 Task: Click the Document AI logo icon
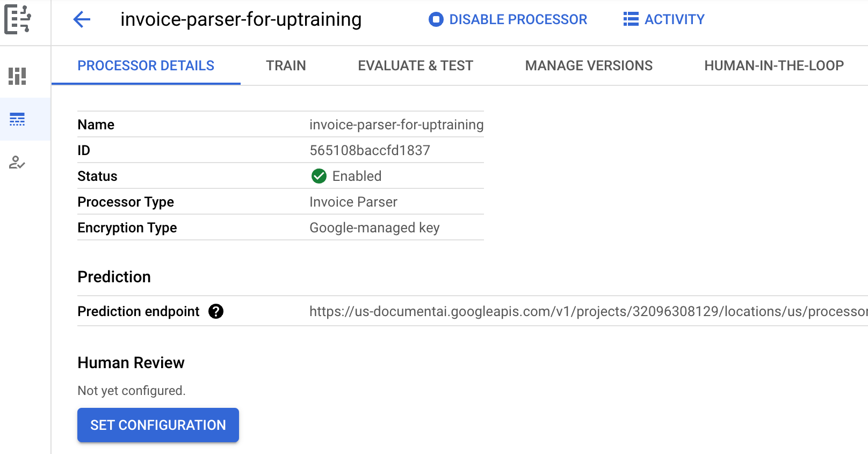coord(18,20)
